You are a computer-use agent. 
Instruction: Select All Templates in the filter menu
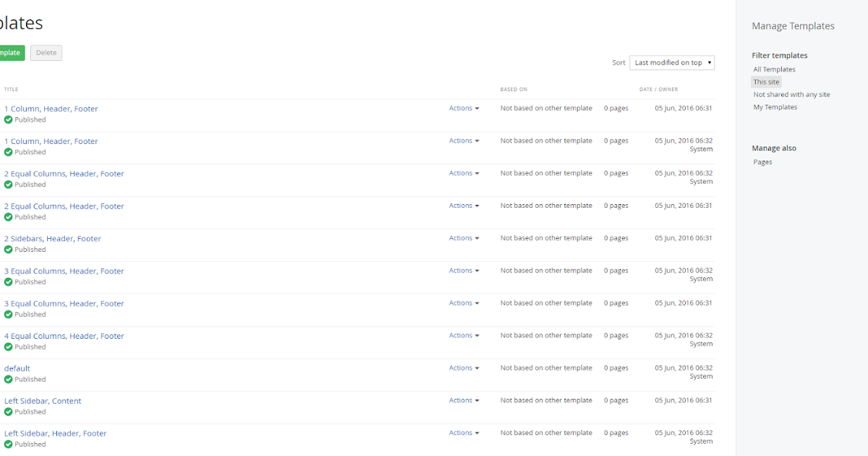(x=774, y=69)
